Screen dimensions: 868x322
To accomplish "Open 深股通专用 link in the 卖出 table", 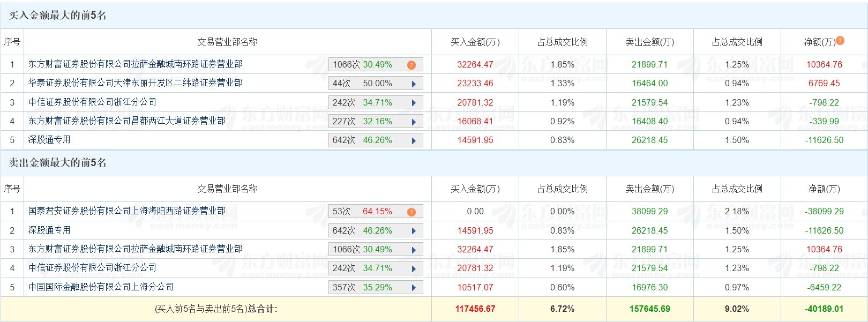I will pyautogui.click(x=49, y=230).
